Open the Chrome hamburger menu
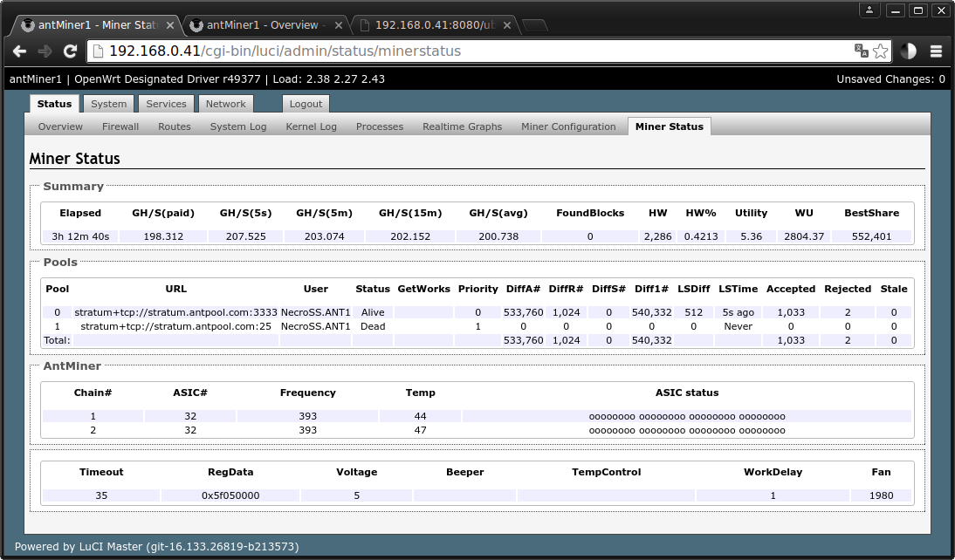This screenshot has height=560, width=955. pyautogui.click(x=936, y=51)
